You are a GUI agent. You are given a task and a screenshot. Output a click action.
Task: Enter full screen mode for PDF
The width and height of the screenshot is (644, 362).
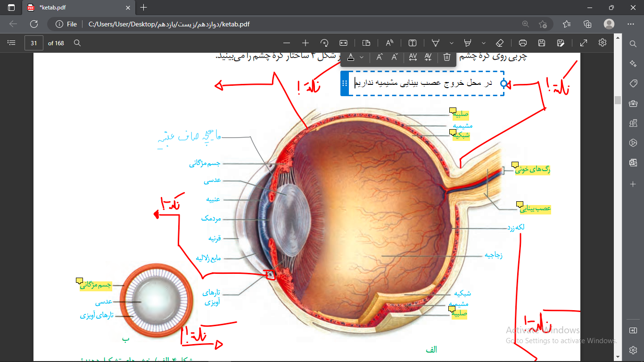pos(584,43)
